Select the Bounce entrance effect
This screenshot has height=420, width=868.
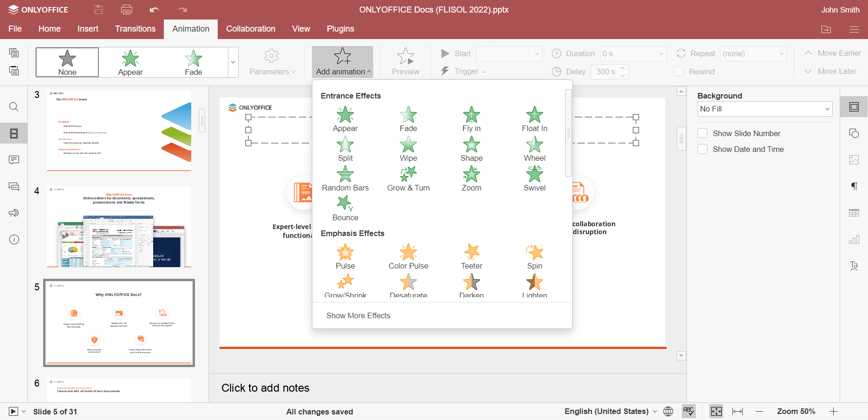tap(345, 207)
